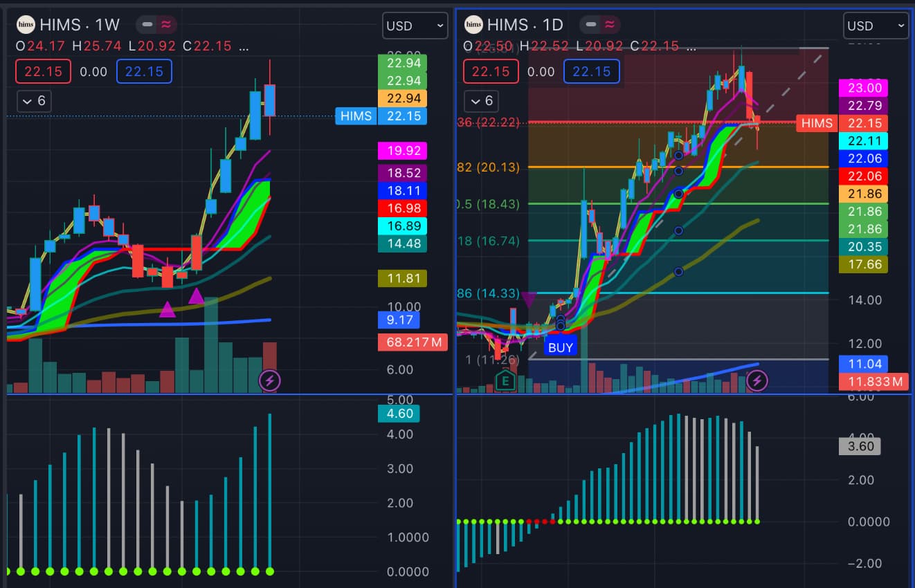The width and height of the screenshot is (915, 588).
Task: Click the HIMS · 1D symbol title
Action: click(525, 25)
